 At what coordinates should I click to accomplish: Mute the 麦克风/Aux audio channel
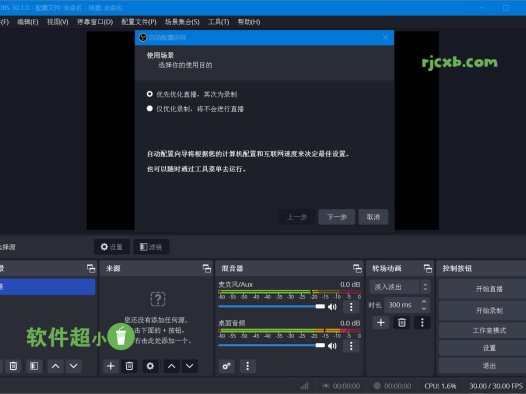click(332, 306)
